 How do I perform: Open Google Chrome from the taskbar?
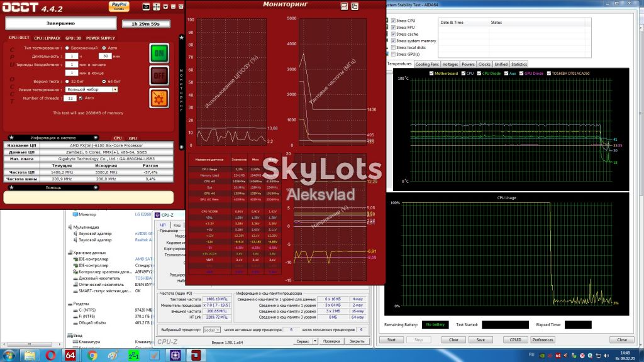point(92,355)
